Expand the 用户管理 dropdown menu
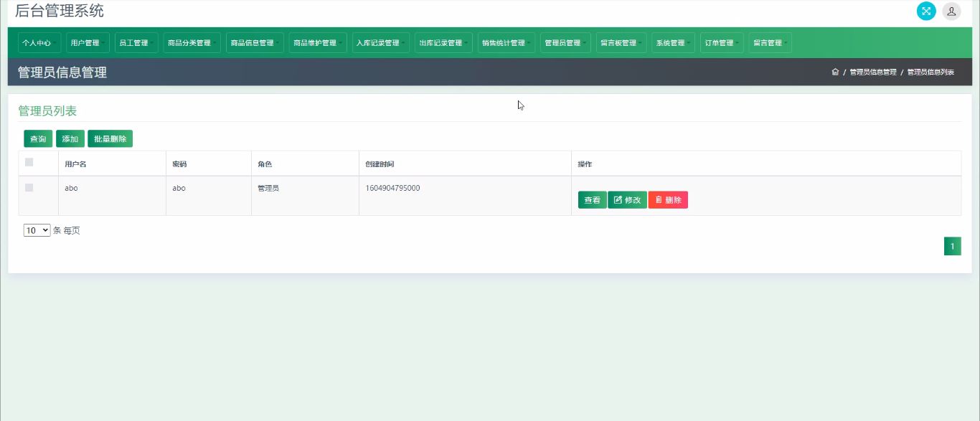980x421 pixels. point(88,43)
